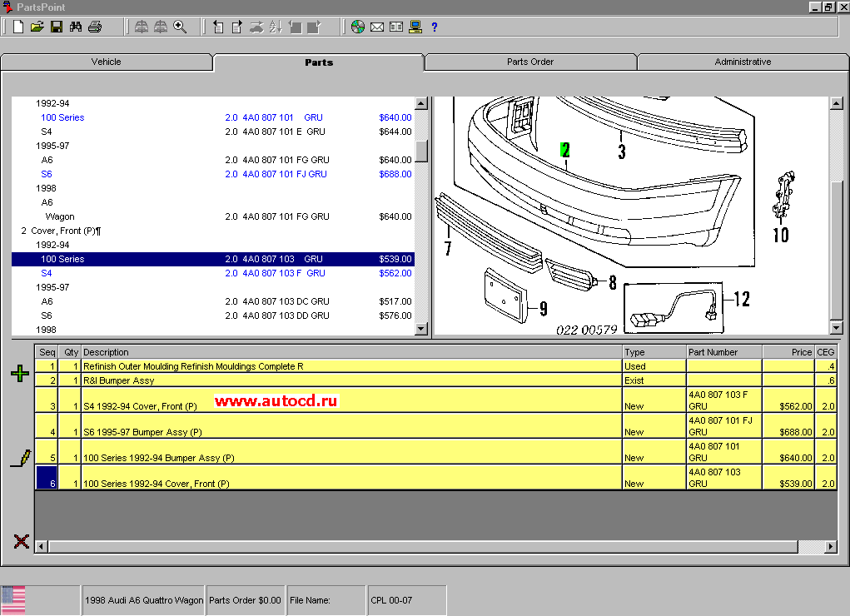Click the A-Z sort icon

click(x=276, y=27)
